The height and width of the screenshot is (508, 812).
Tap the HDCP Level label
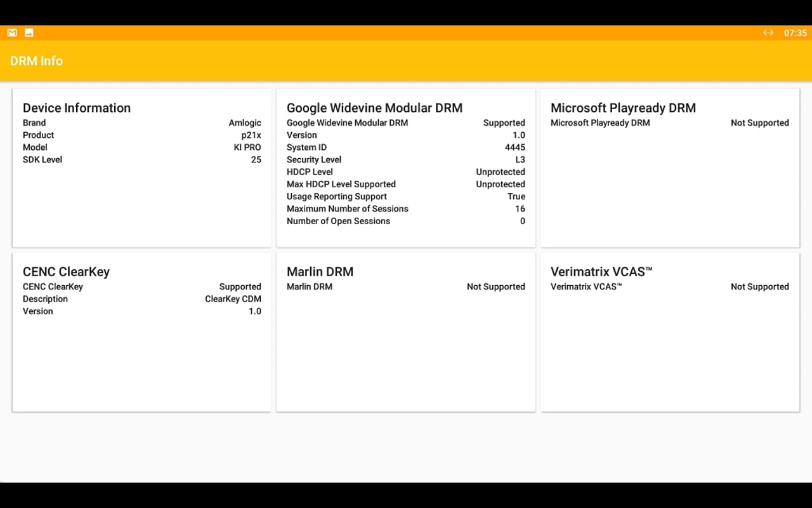point(310,172)
